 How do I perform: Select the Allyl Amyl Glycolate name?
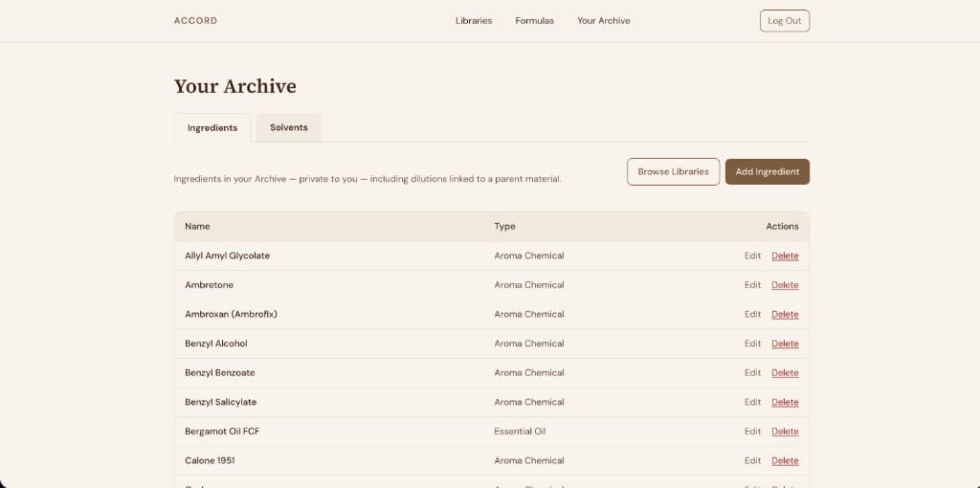click(x=228, y=255)
